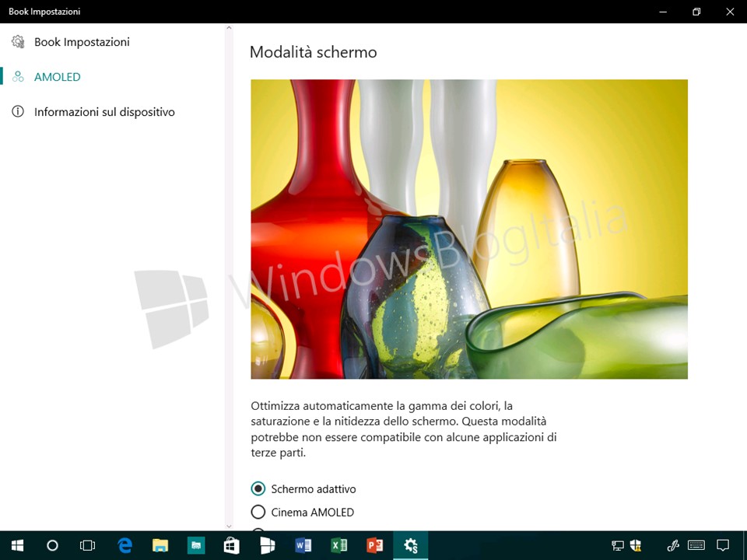This screenshot has width=747, height=560.
Task: Open Task View from taskbar
Action: pyautogui.click(x=88, y=545)
